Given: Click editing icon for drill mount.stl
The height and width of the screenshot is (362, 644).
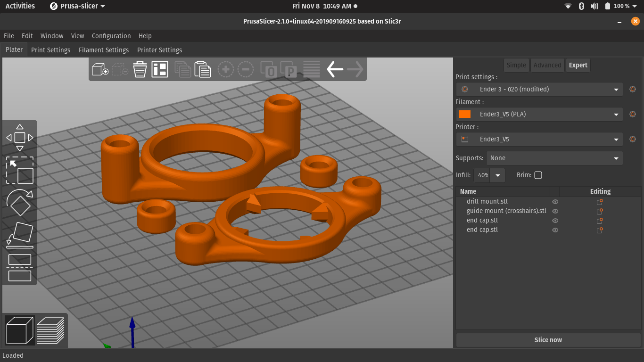Looking at the screenshot, I should tap(600, 202).
